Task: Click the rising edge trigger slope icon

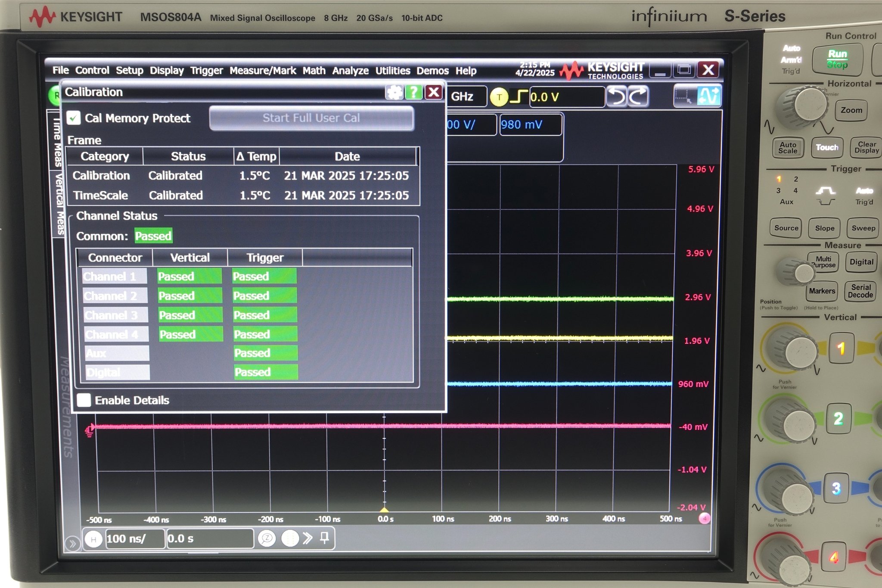Action: click(x=519, y=96)
